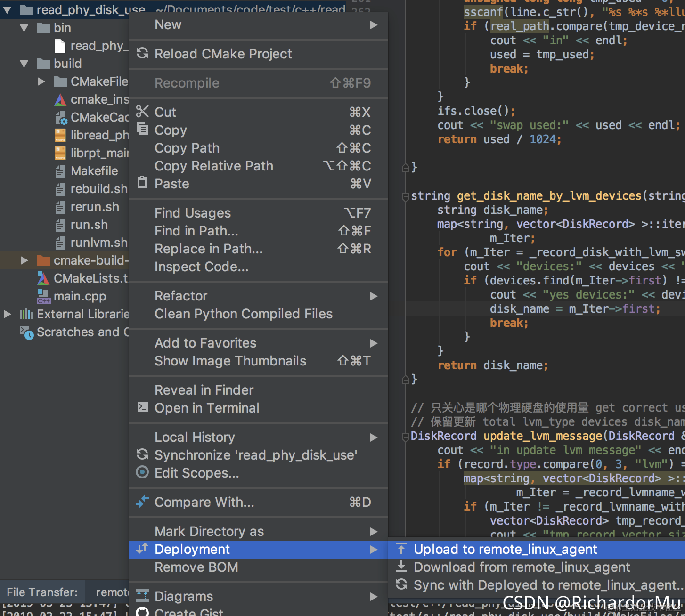The image size is (685, 616).
Task: Open the Mark Directory as submenu arrow
Action: point(374,531)
